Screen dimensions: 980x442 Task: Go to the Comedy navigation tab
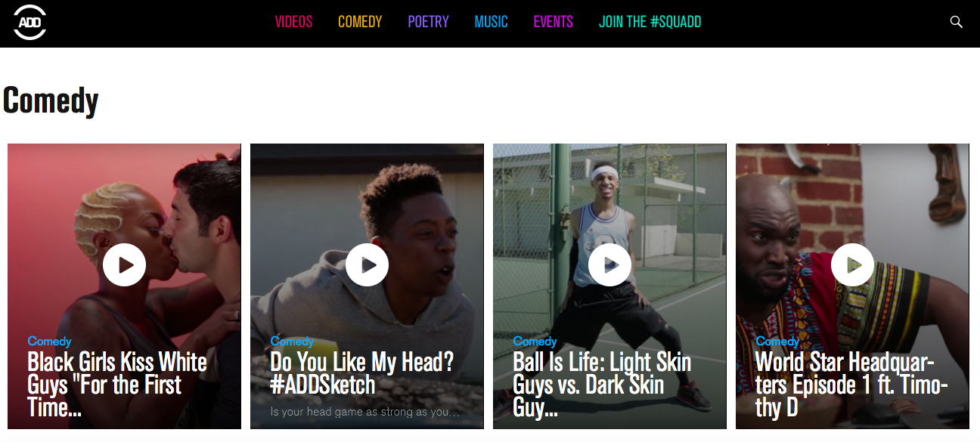point(360,22)
